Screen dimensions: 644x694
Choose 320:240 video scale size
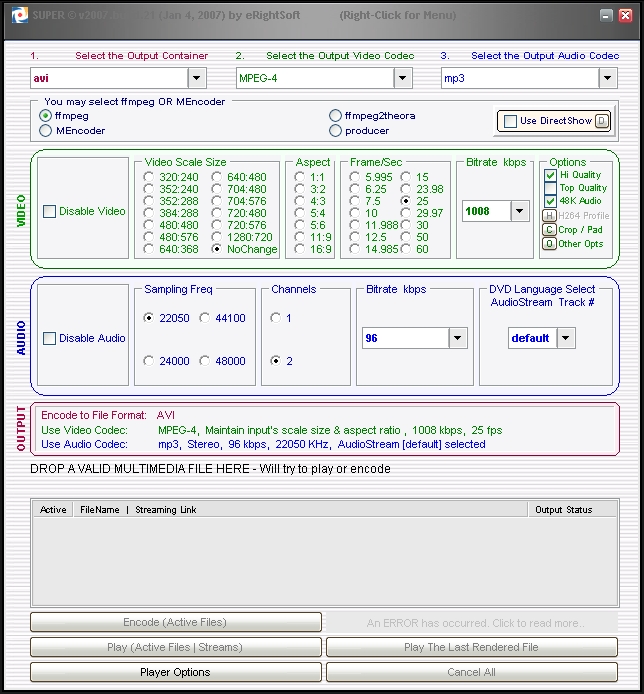click(148, 177)
